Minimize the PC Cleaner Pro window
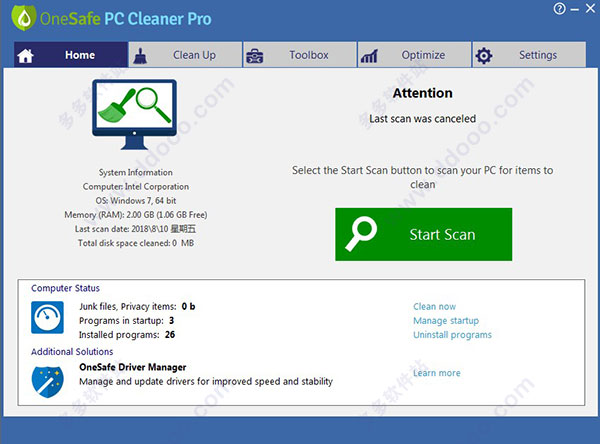 click(575, 9)
